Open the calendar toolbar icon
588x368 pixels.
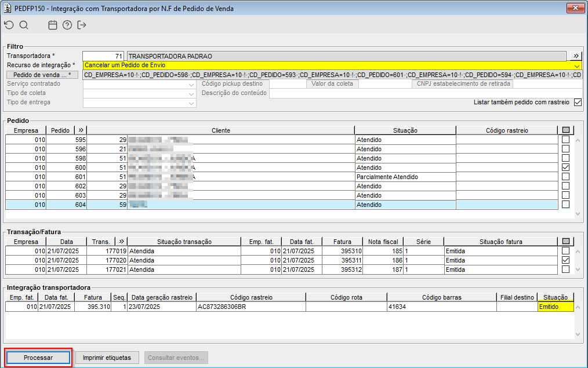(53, 25)
